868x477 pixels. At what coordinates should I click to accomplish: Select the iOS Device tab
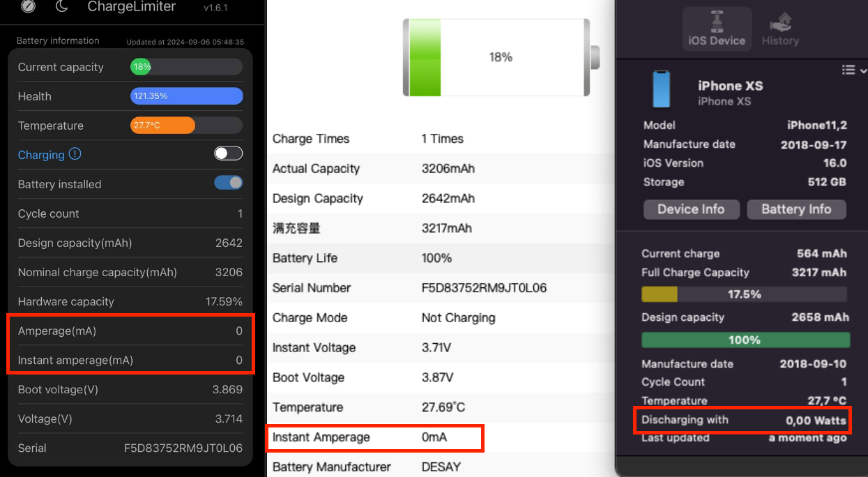pyautogui.click(x=717, y=29)
